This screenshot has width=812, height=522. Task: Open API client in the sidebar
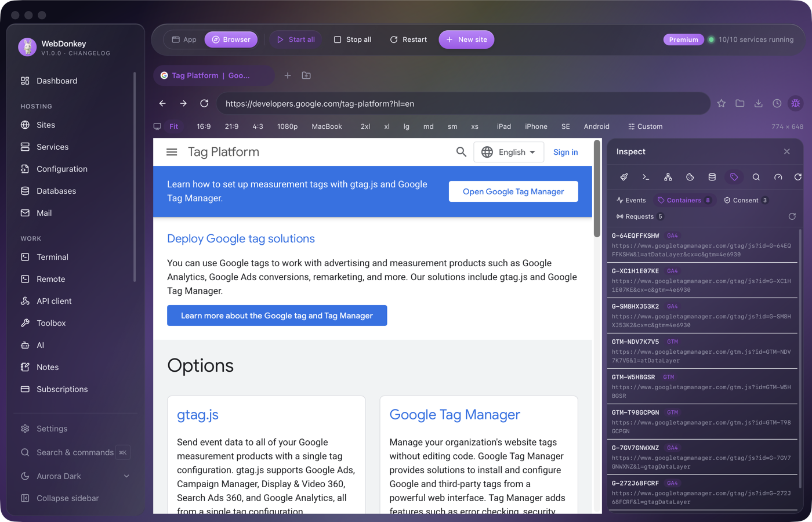coord(75,301)
